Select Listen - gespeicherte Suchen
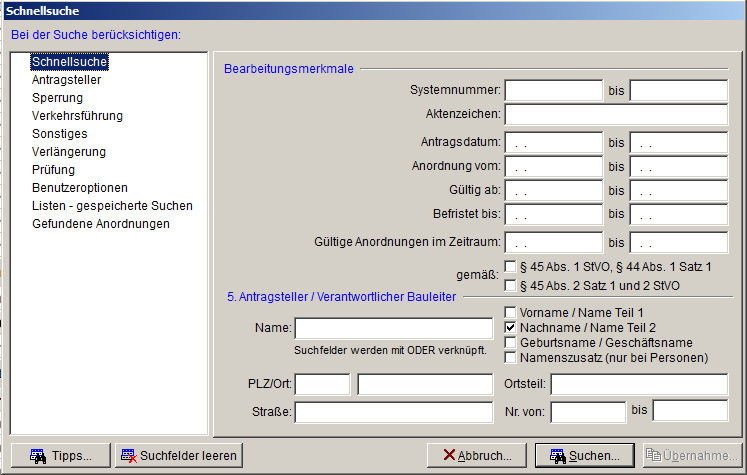747x475 pixels. click(112, 206)
